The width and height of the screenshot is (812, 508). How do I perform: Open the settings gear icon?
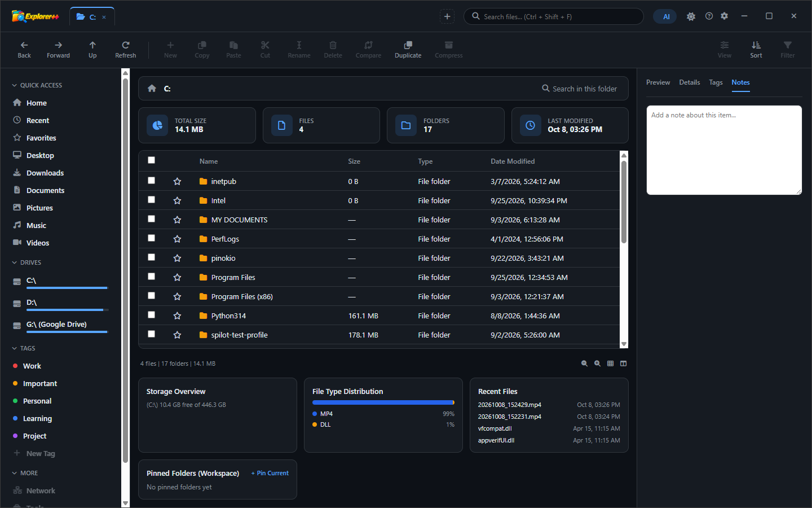pos(725,16)
